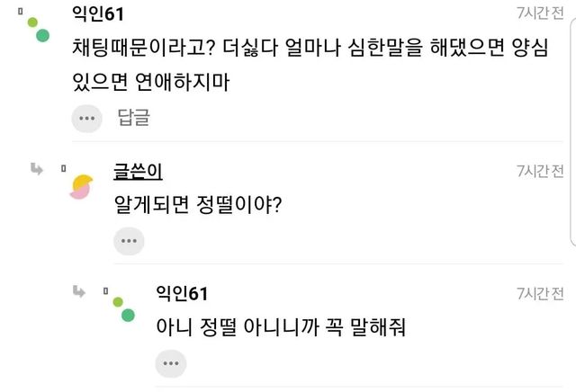
Task: Click 글쓴이's yellow and pink avatar
Action: [x=81, y=186]
